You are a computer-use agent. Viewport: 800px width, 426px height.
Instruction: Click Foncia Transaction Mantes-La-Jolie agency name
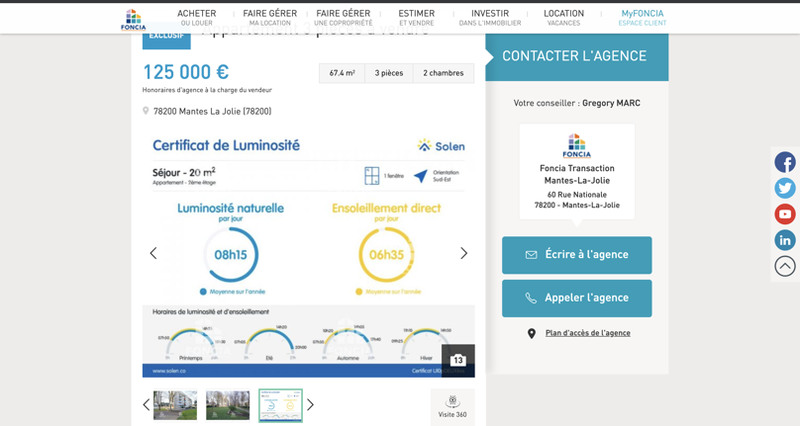pyautogui.click(x=577, y=174)
